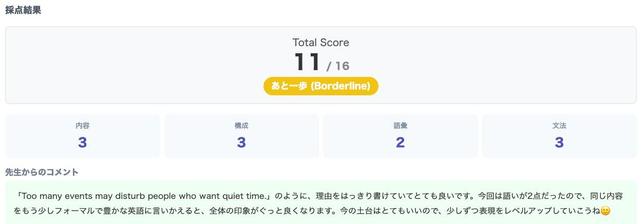Select the score 3 under 構成
This screenshot has width=644, height=224.
click(241, 142)
